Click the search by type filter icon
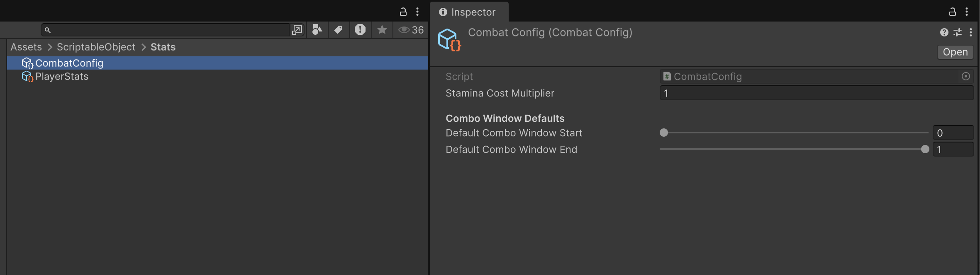 tap(317, 30)
